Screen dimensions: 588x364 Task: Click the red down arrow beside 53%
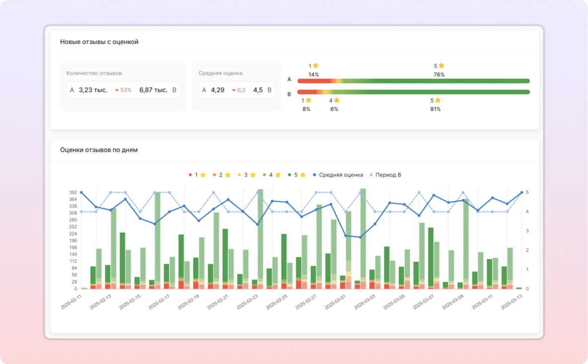tap(117, 90)
